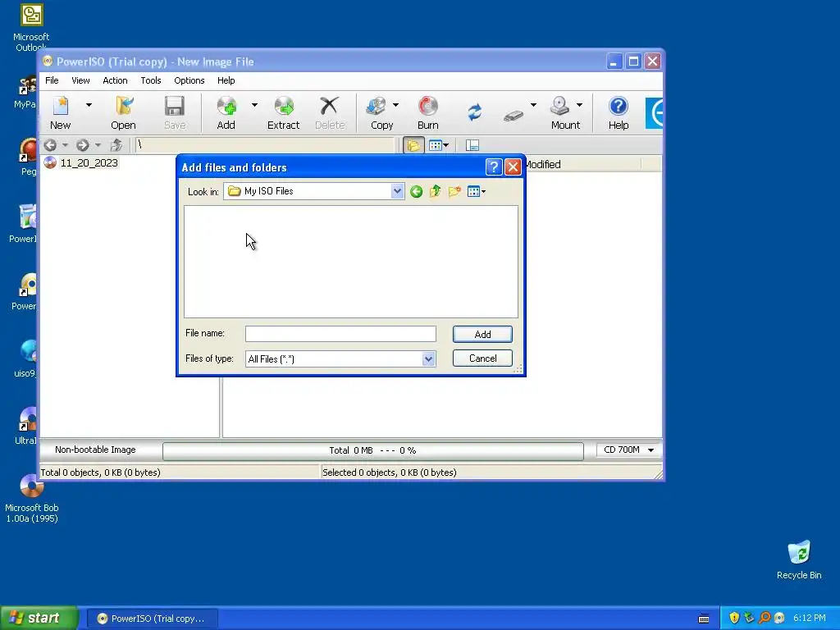
Task: Toggle the folder tree view icon
Action: click(413, 145)
